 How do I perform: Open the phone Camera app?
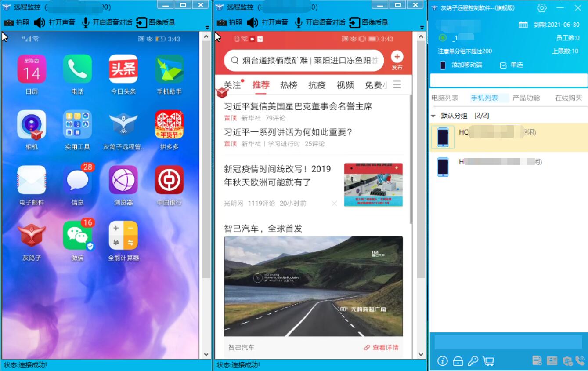tap(31, 124)
